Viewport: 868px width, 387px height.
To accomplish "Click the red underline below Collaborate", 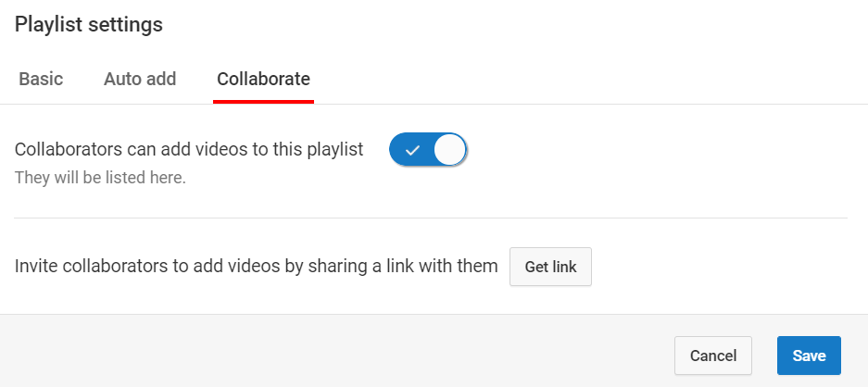I will (263, 102).
